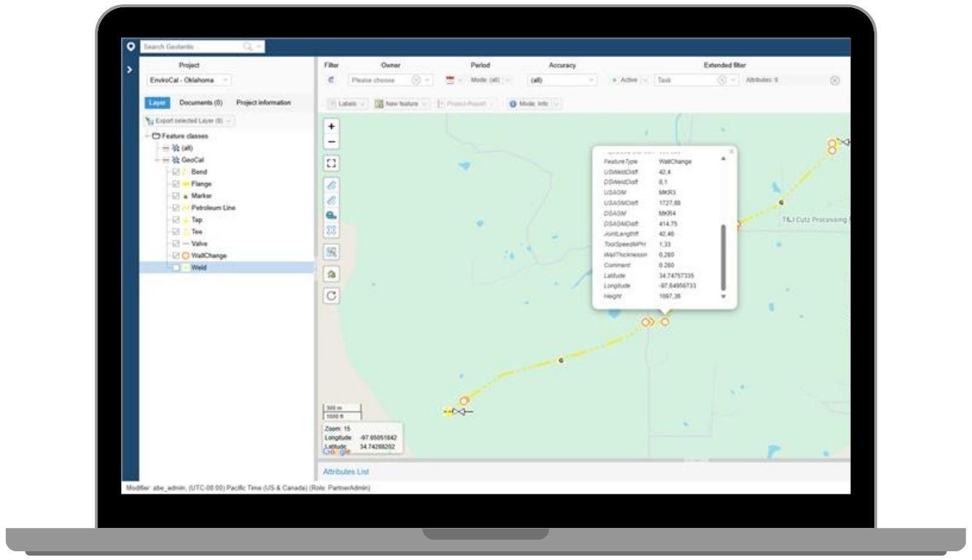The width and height of the screenshot is (972, 560).
Task: Zoom in with the map plus button
Action: point(331,126)
